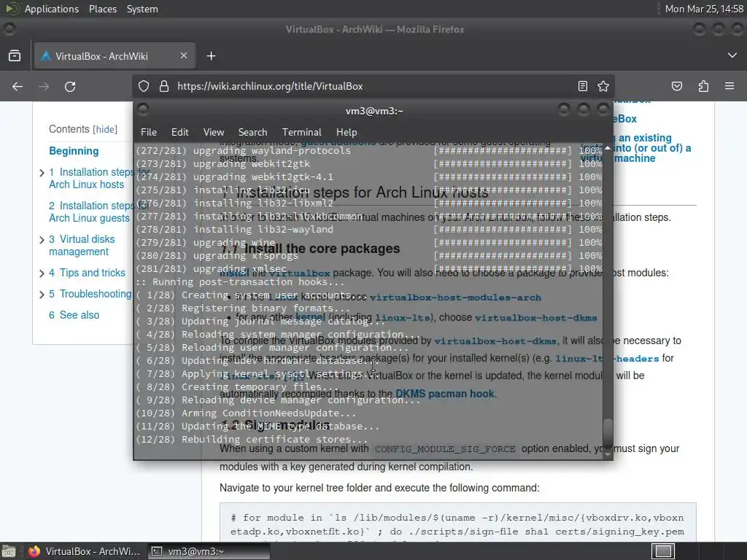The width and height of the screenshot is (747, 560).
Task: Click the show desktop icon in bottom panel
Action: (x=9, y=551)
